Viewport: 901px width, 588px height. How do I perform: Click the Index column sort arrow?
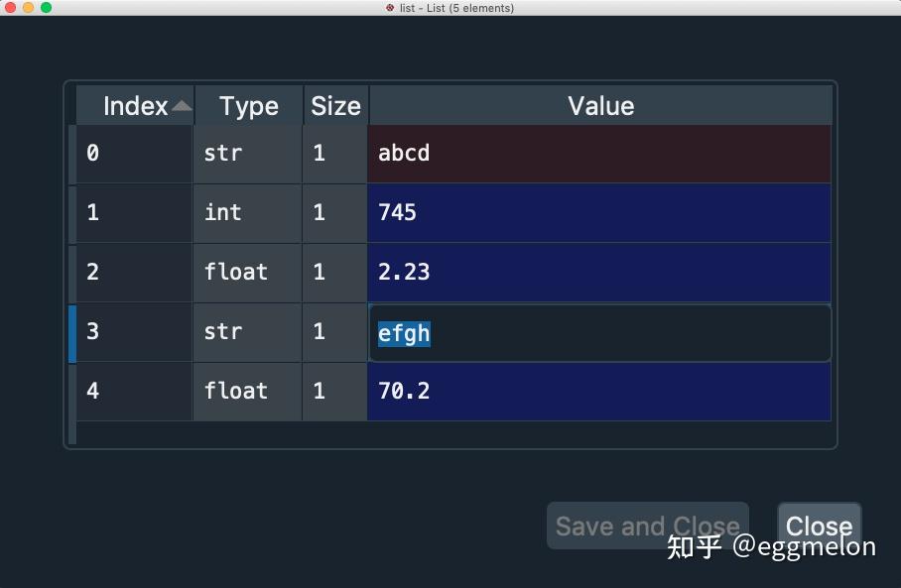click(182, 106)
